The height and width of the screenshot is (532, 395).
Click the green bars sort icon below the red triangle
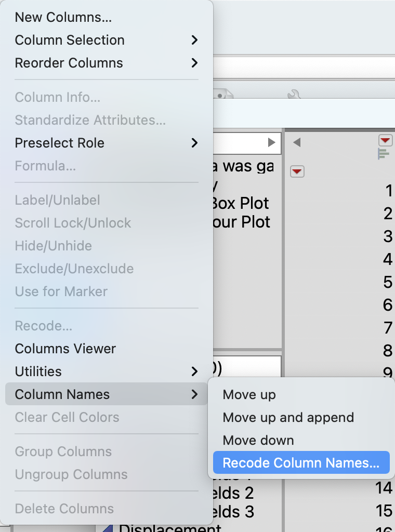pyautogui.click(x=383, y=154)
